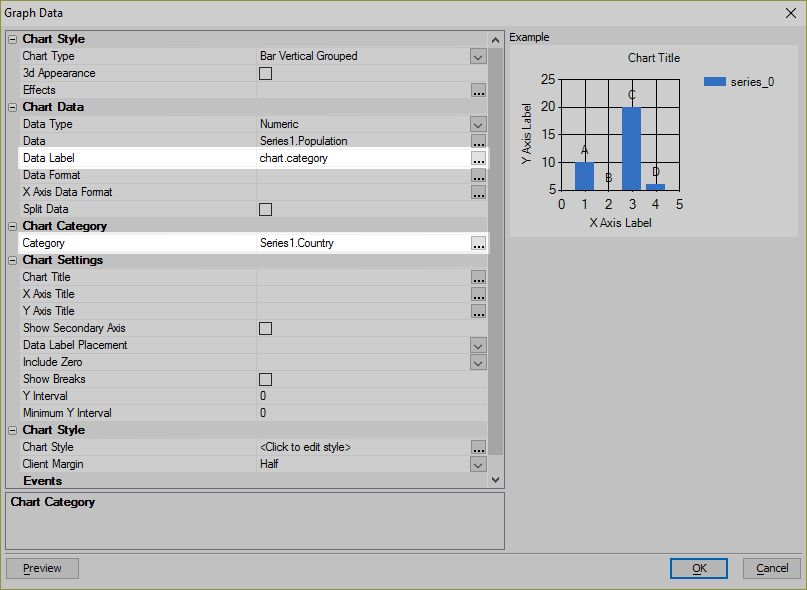Open the Chart Title editor
The image size is (807, 590).
(x=478, y=277)
